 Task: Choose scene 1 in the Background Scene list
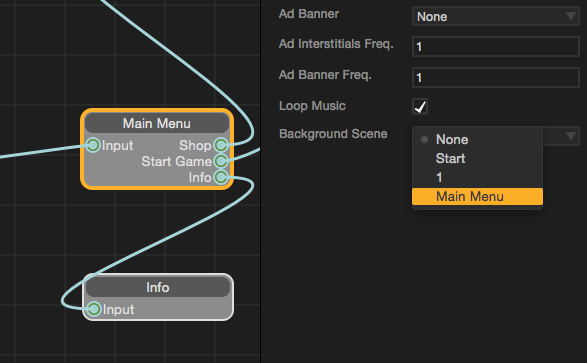477,177
